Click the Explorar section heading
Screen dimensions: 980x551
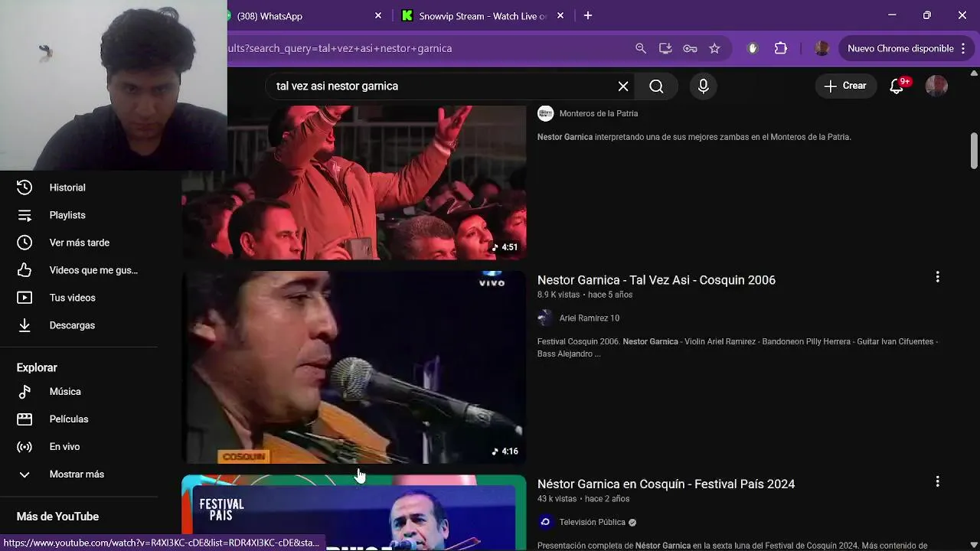pos(37,368)
